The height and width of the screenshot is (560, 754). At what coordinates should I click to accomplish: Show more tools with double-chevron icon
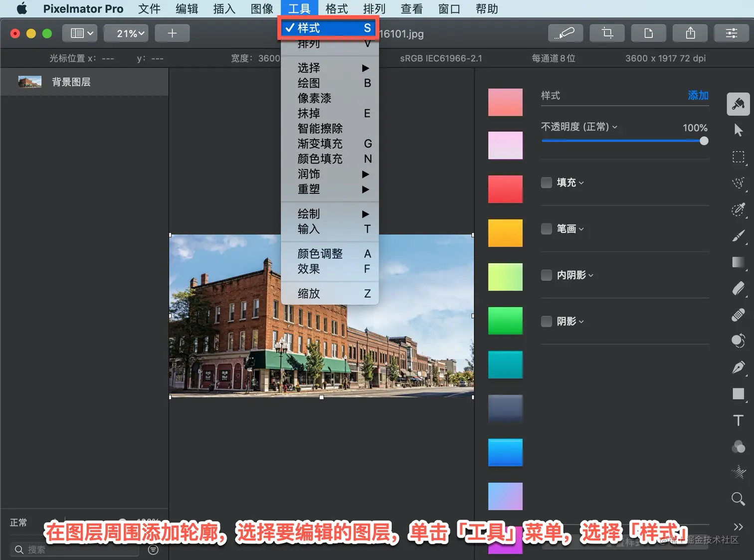[x=739, y=527]
